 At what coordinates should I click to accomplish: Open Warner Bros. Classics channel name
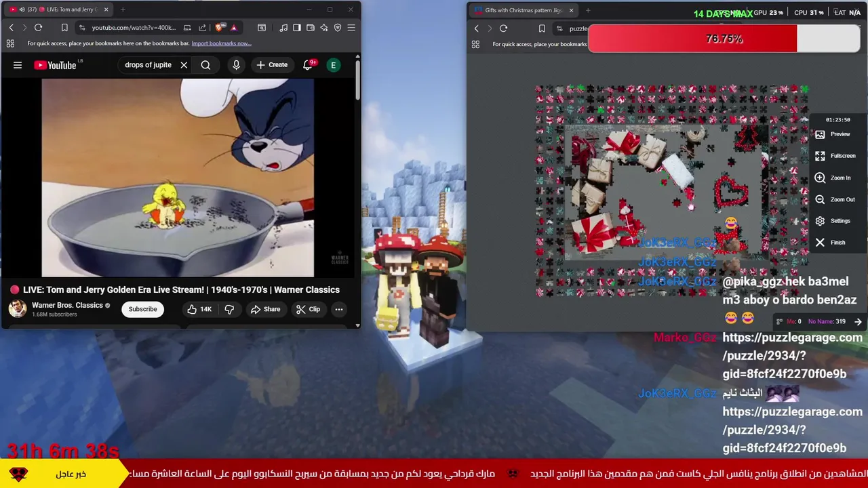click(x=67, y=305)
